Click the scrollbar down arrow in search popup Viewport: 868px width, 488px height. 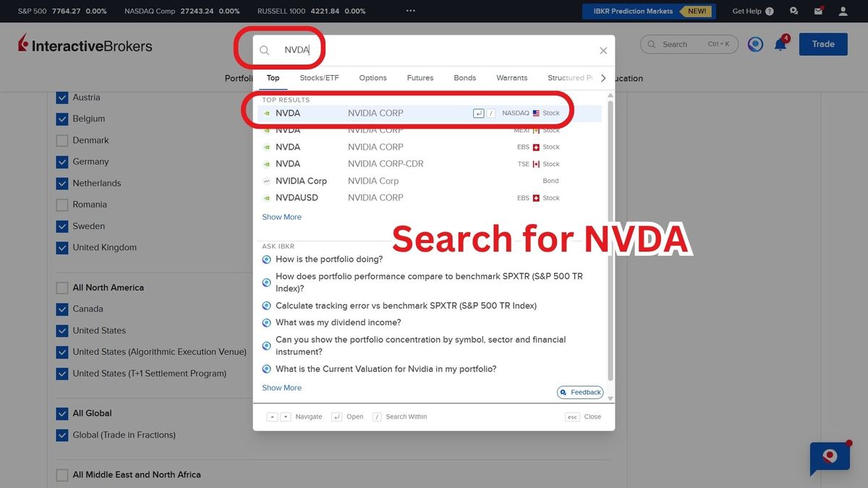[610, 398]
